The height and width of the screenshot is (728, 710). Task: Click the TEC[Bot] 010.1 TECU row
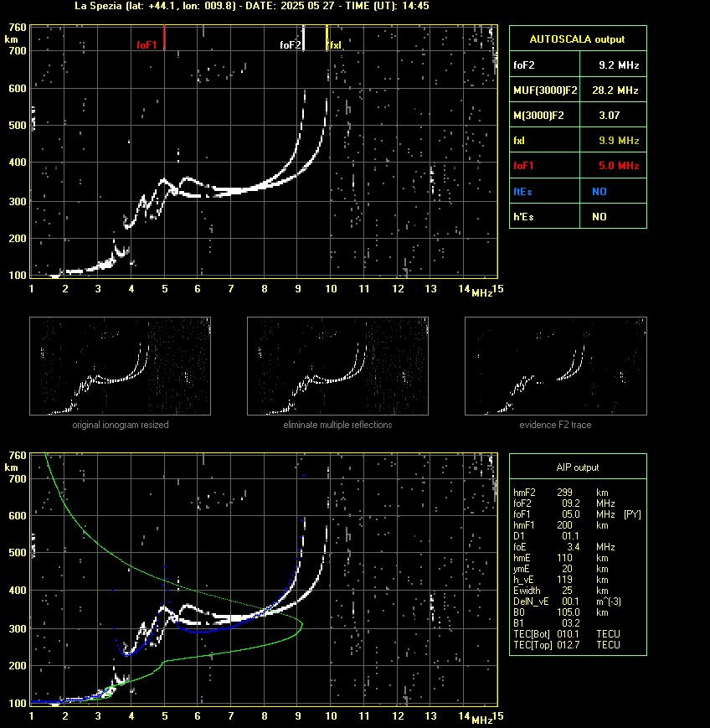(x=567, y=633)
